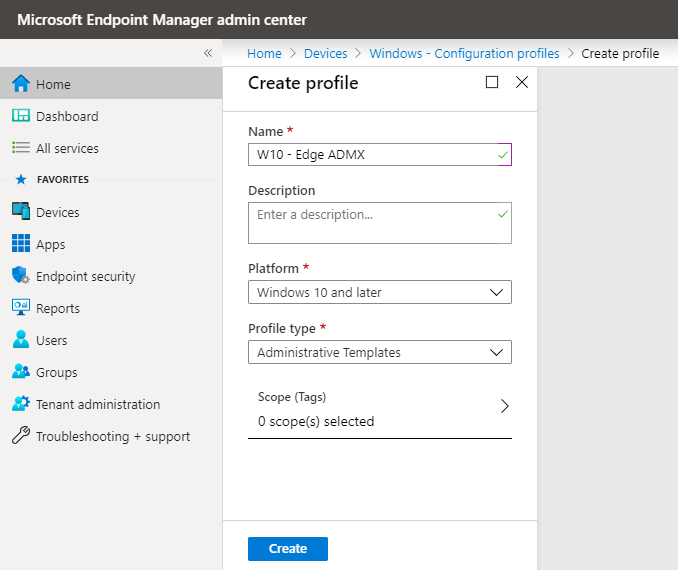Image resolution: width=678 pixels, height=570 pixels.
Task: Click the Devices icon in sidebar
Action: pos(21,211)
